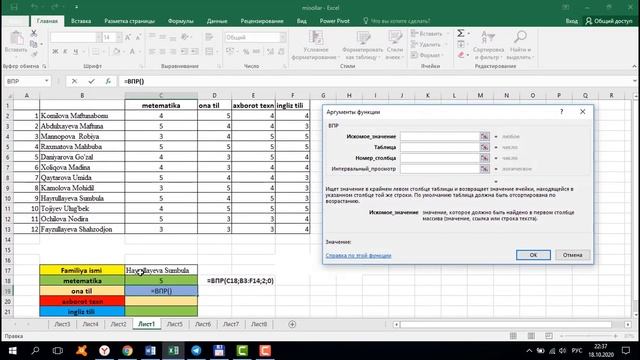The image size is (640, 360).
Task: Toggle underline Ч formatting
Action: click(x=76, y=51)
